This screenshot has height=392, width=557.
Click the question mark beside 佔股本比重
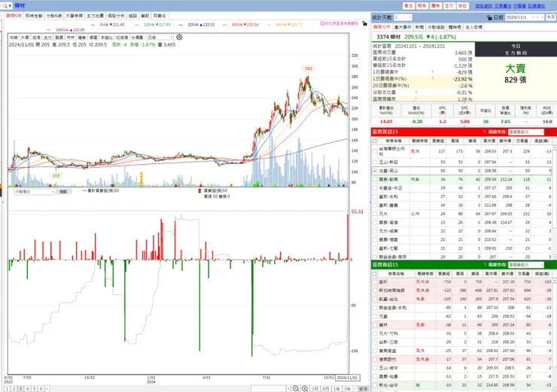(x=415, y=93)
